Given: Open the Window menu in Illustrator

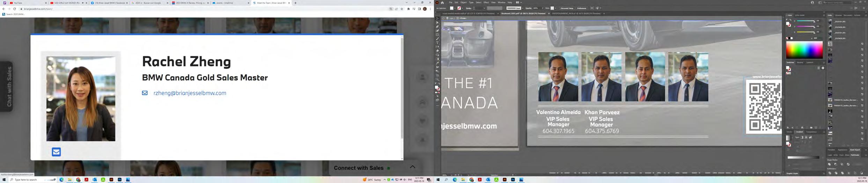Looking at the screenshot, I should point(501,2).
